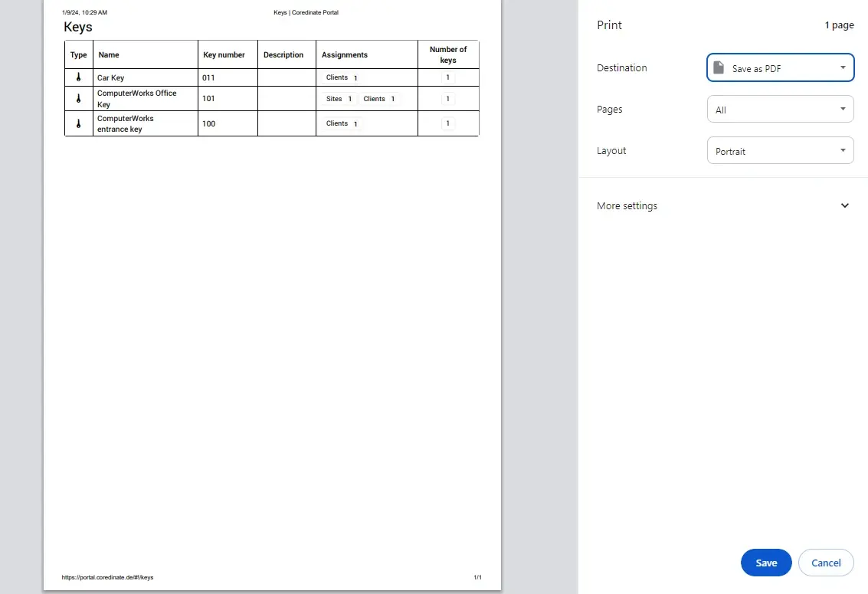Click the portal.coredinate.de footer URL
This screenshot has width=868, height=594.
[107, 577]
